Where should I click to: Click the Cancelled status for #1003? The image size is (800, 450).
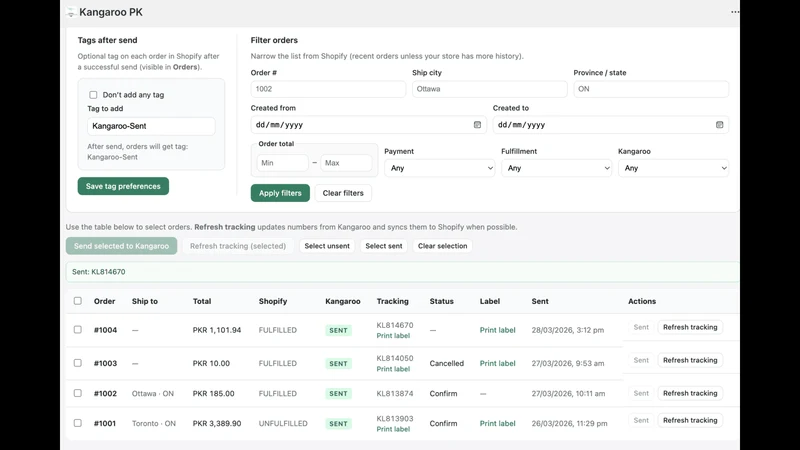coord(446,363)
